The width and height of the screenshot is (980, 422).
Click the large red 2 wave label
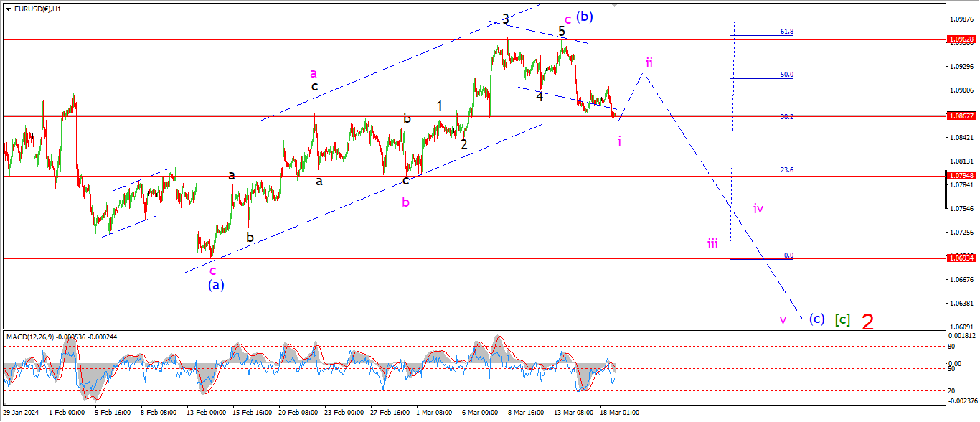click(x=867, y=322)
